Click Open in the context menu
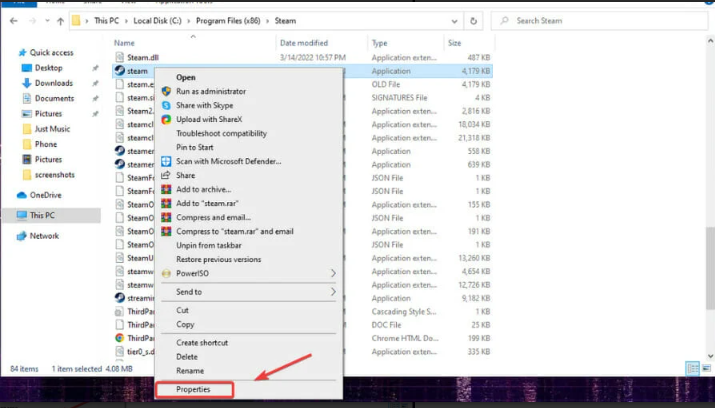 click(186, 77)
